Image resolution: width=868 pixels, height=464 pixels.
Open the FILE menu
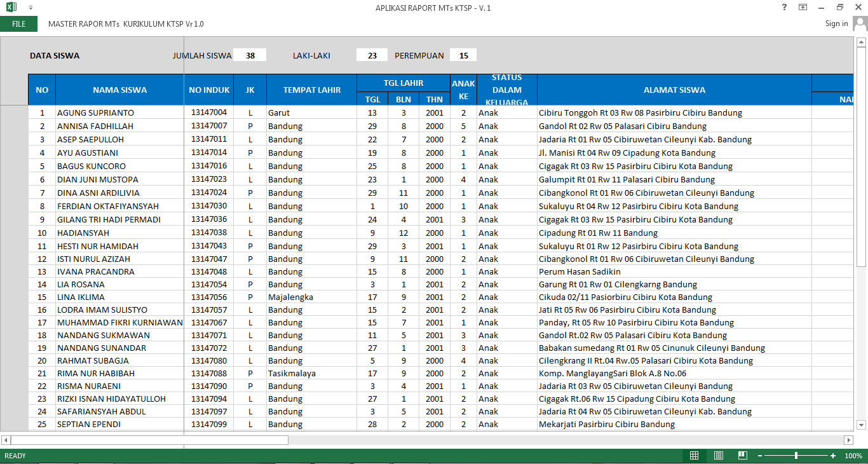(19, 24)
